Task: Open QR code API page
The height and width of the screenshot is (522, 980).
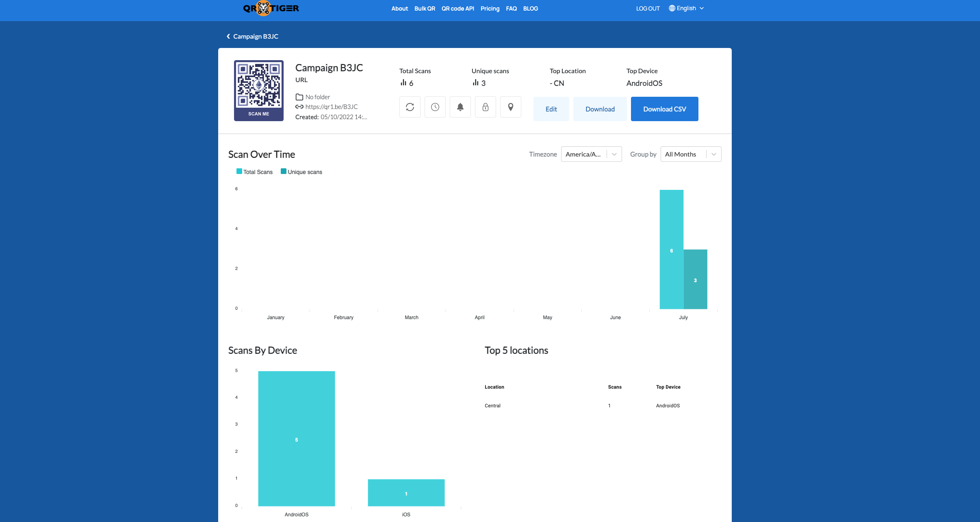Action: coord(458,9)
